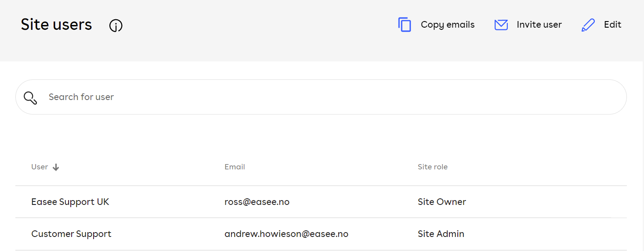Select the Easee Support UK user name
Screen dimensions: 644x251
tap(70, 202)
